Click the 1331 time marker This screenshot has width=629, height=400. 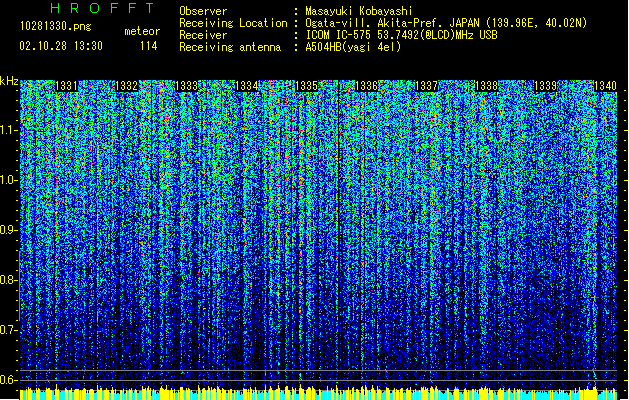coord(68,87)
